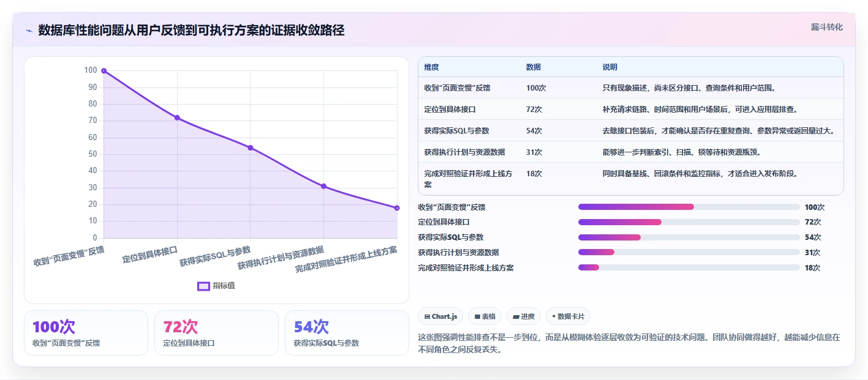868x380 pixels.
Task: Click the x-axis label 定位到具体接口
Action: tap(150, 254)
